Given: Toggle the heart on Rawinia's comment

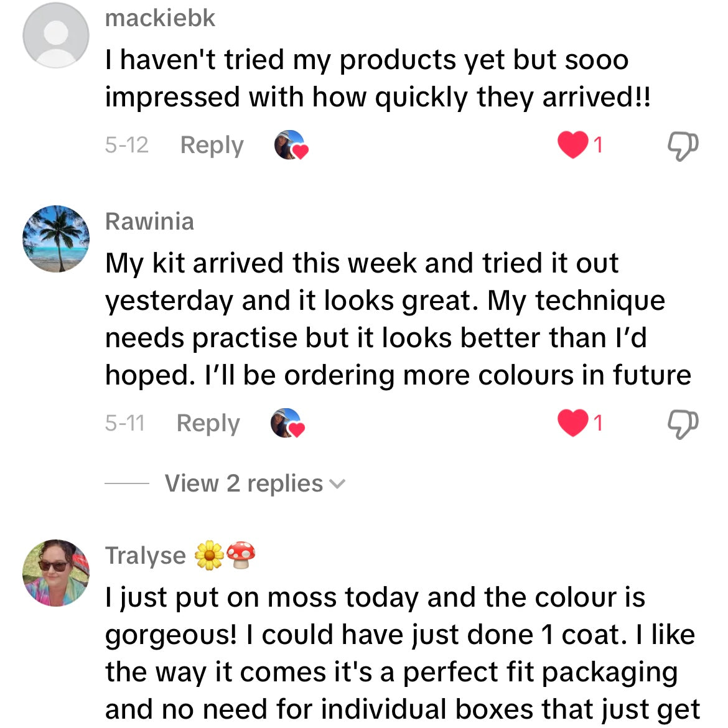Looking at the screenshot, I should [572, 422].
